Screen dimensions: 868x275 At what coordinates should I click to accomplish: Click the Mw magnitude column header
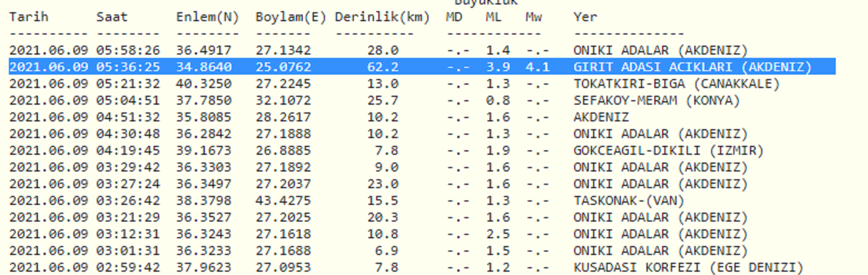533,17
